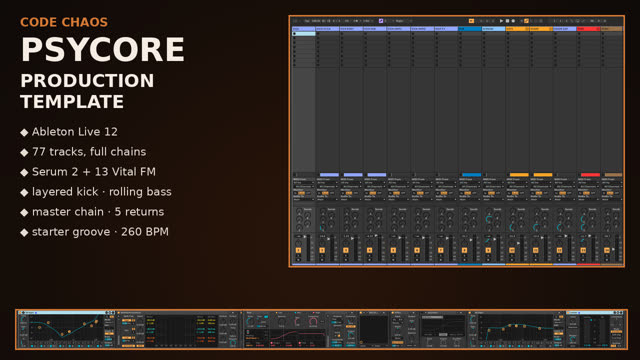Image resolution: width=640 pixels, height=360 pixels.
Task: Click the transport Stop button
Action: (507, 20)
